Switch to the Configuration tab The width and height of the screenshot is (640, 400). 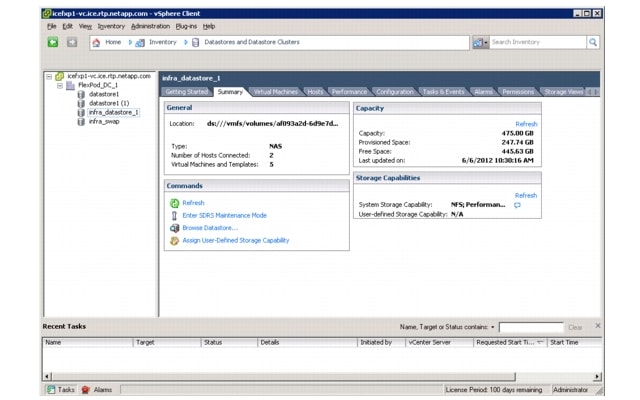click(395, 92)
